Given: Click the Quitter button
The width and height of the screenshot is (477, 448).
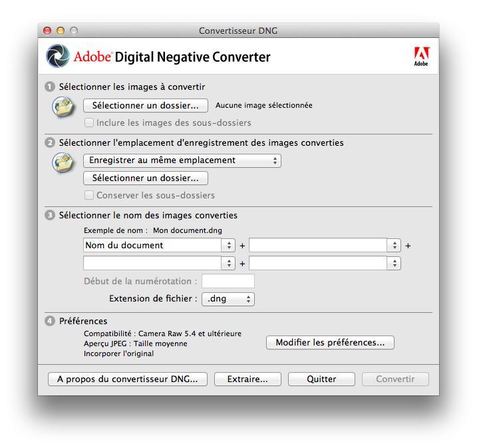Looking at the screenshot, I should (321, 379).
